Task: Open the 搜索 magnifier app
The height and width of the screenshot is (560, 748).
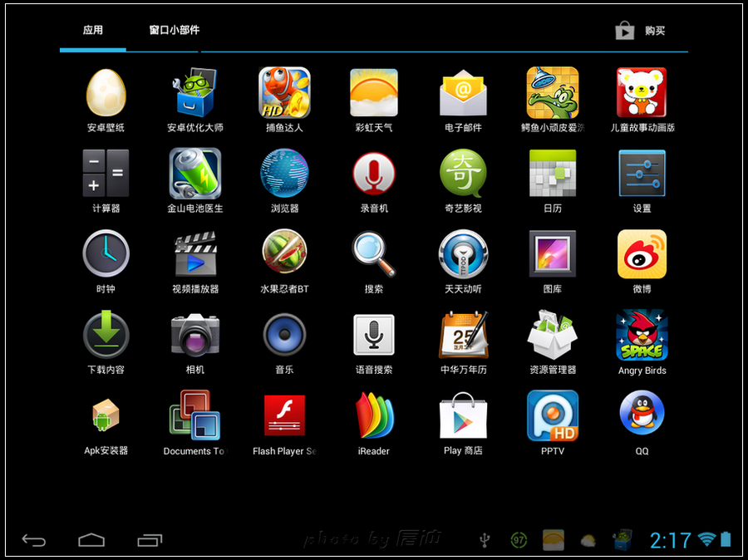Action: [373, 253]
